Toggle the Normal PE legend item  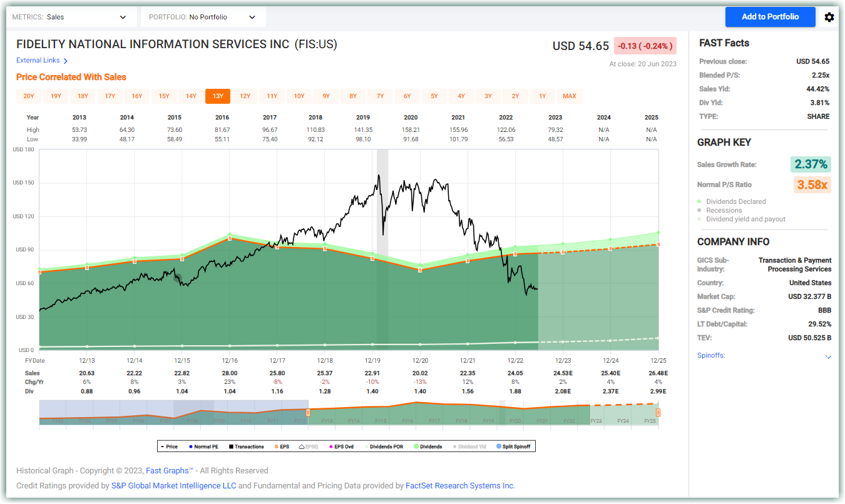tap(203, 446)
